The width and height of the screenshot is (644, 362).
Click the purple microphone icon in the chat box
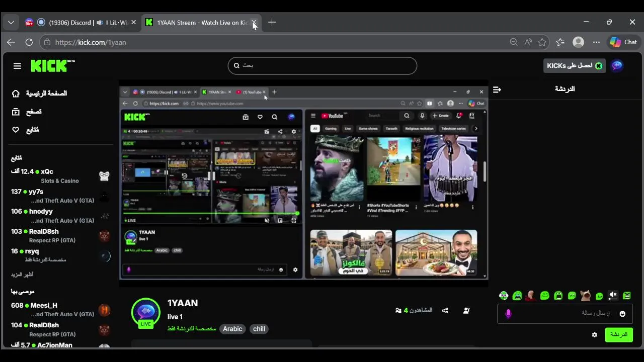508,314
